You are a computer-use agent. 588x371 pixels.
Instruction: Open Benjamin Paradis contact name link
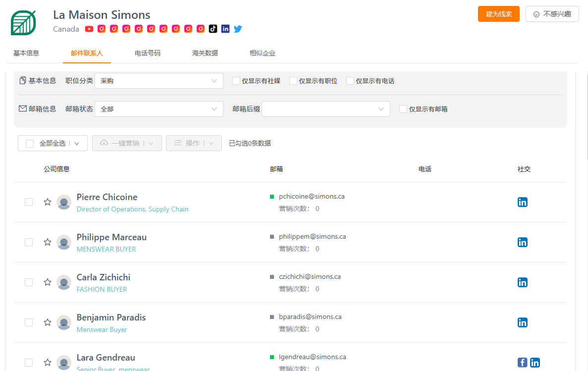(111, 318)
